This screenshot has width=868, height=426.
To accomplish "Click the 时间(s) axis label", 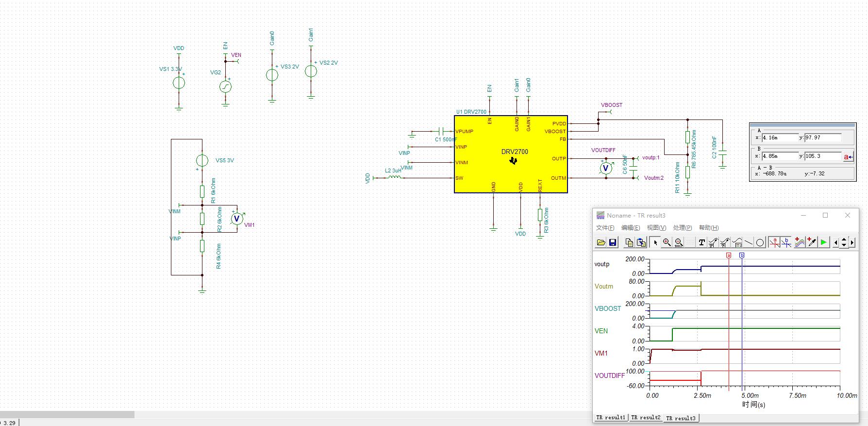I will click(753, 404).
